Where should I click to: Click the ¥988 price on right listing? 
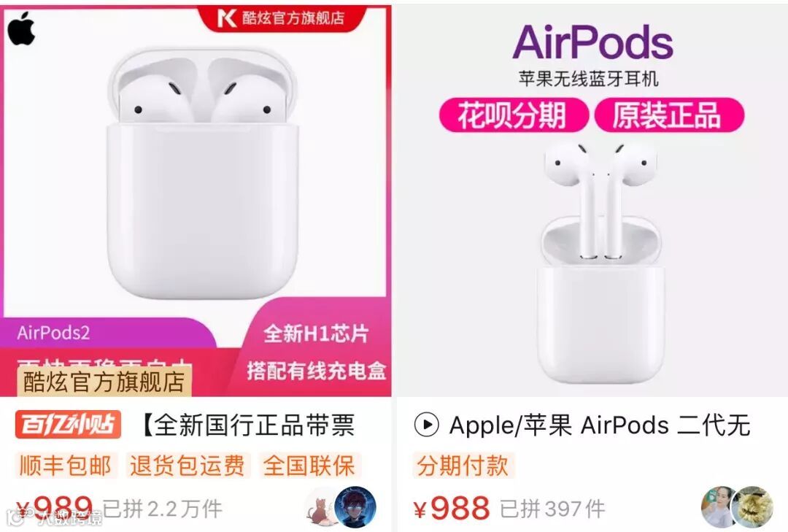click(452, 508)
